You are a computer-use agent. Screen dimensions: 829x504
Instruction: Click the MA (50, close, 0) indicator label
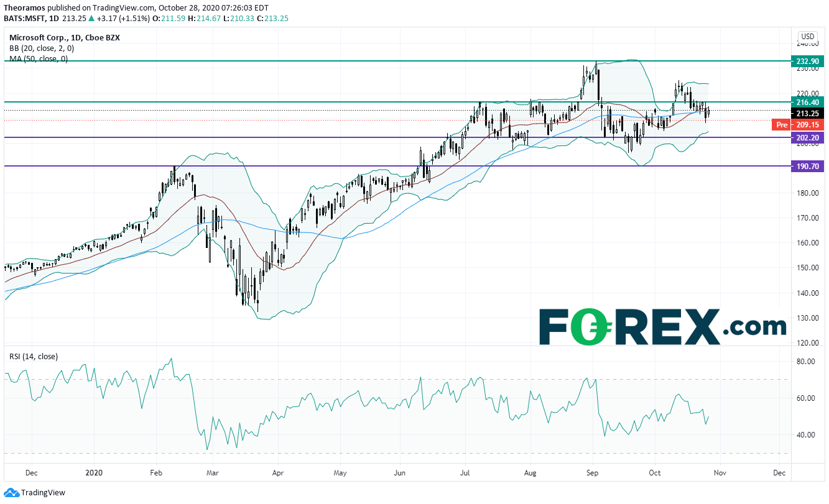tap(39, 58)
